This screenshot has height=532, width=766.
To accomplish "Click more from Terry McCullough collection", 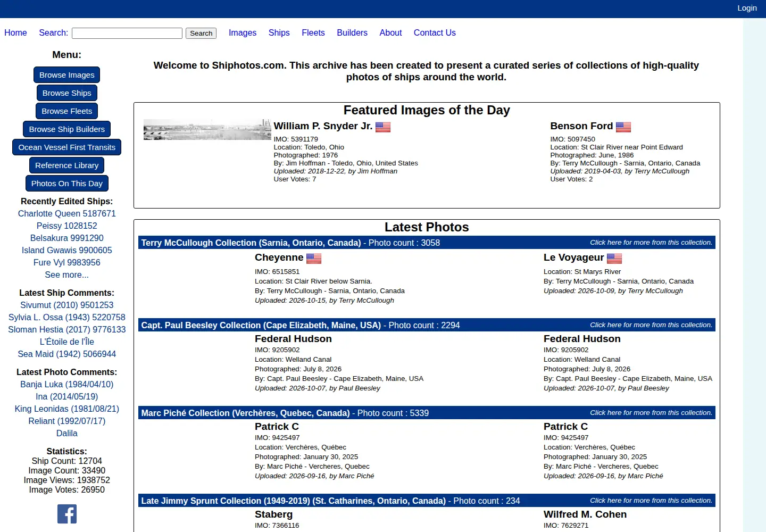I will 651,243.
